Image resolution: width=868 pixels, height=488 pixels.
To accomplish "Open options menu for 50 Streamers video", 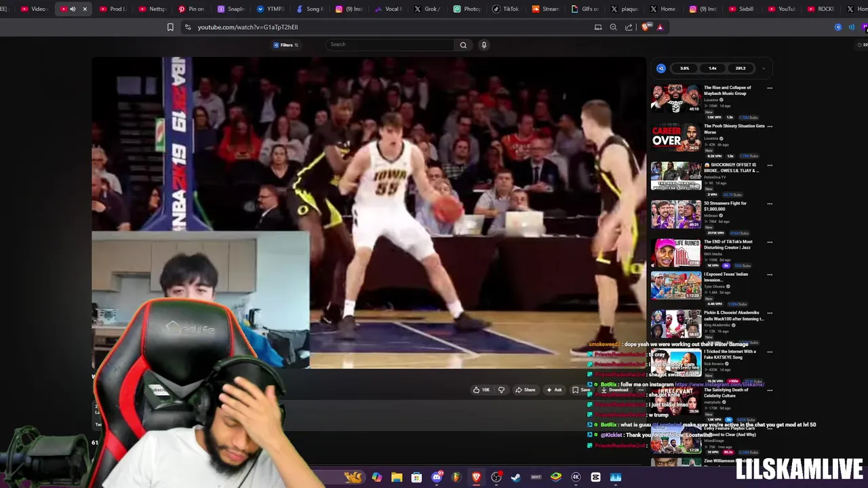I will click(769, 204).
